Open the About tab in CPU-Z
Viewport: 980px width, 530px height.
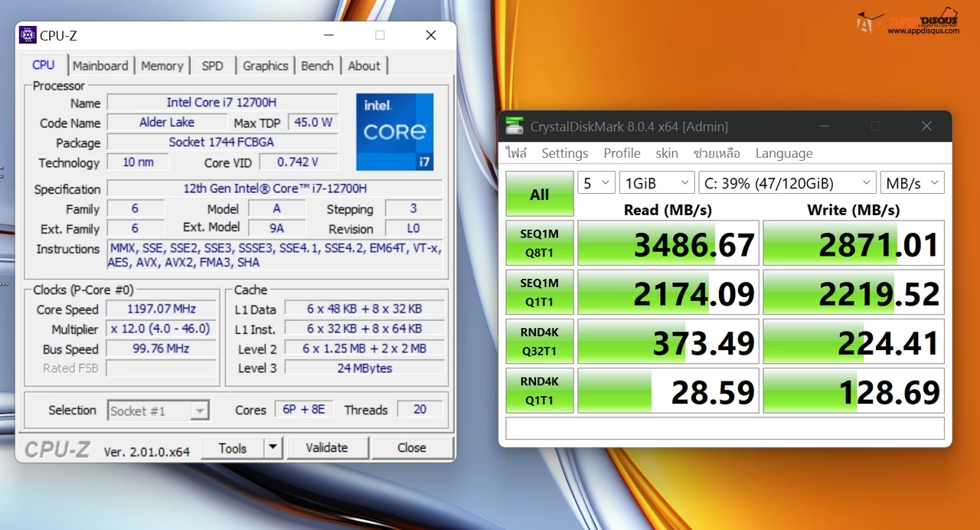364,66
